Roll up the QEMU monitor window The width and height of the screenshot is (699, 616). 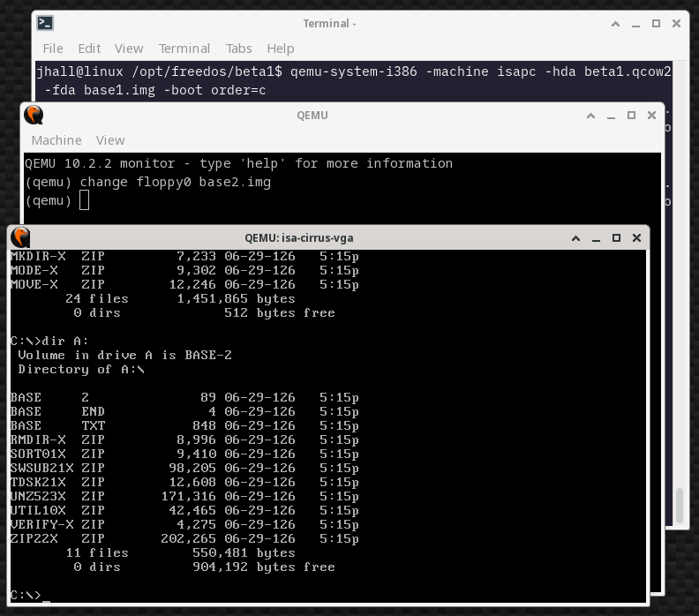point(590,116)
